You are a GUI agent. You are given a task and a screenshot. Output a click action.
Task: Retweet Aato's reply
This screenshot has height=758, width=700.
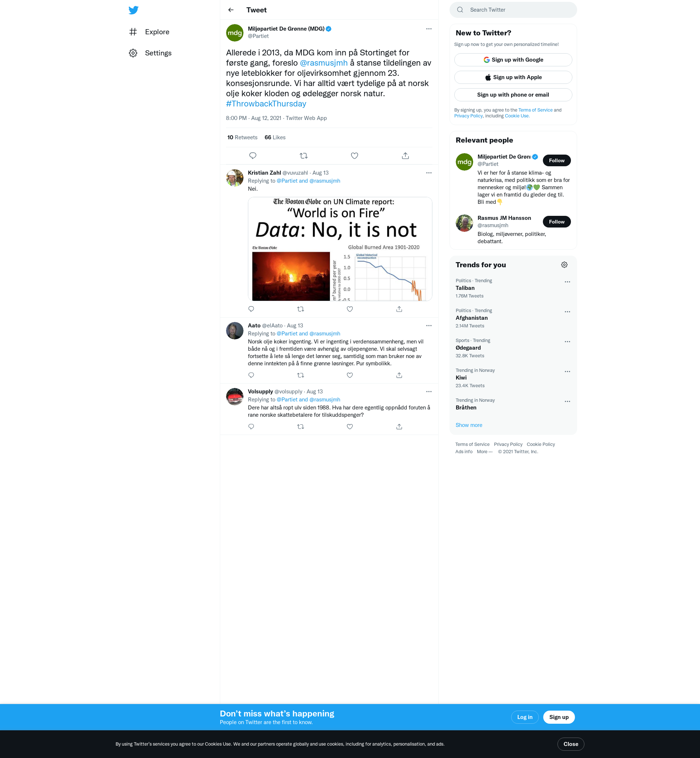point(300,376)
